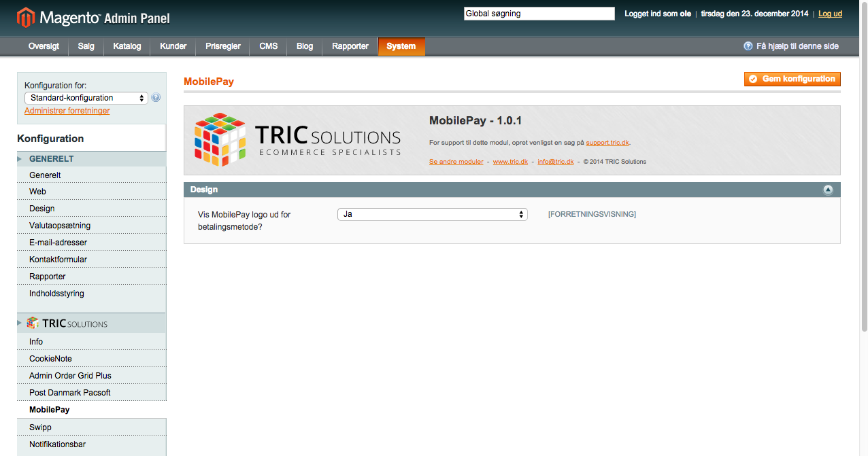The width and height of the screenshot is (868, 456).
Task: Click the TRIC Solutions sidebar cube icon
Action: tap(33, 323)
